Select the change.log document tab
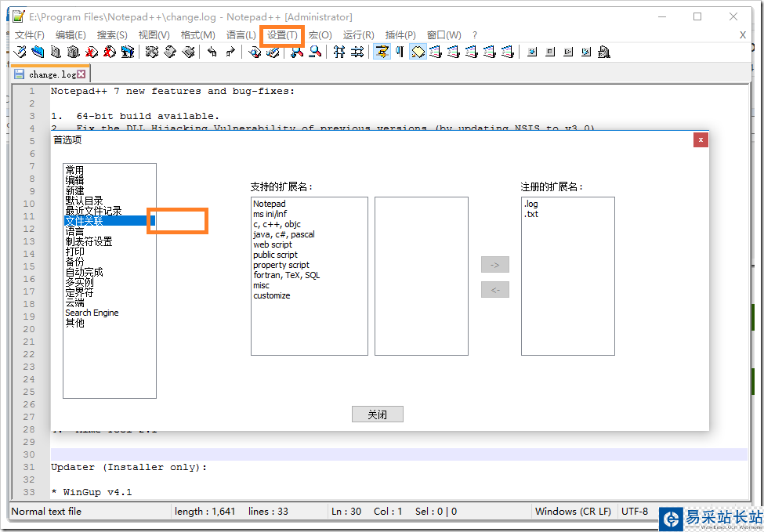The height and width of the screenshot is (532, 764). (51, 74)
